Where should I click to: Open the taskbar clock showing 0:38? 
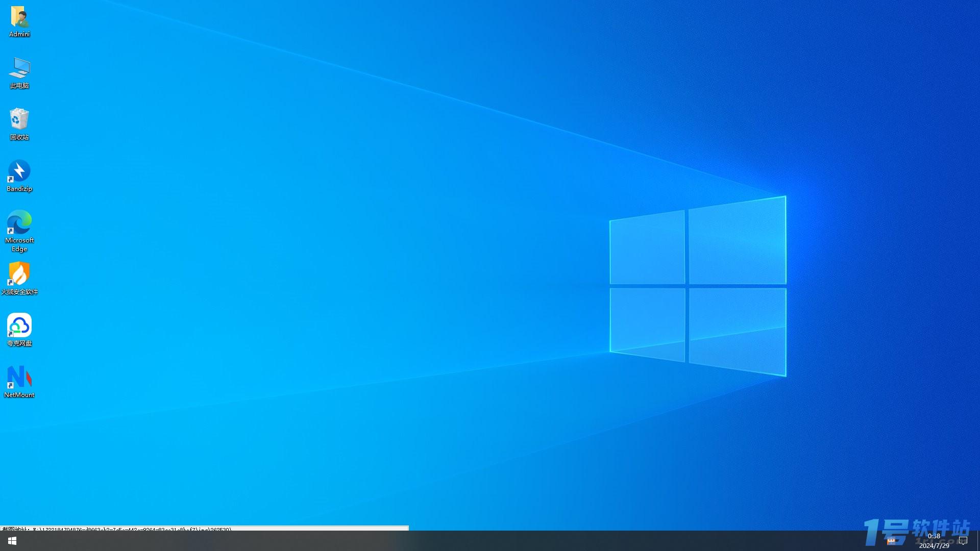(934, 541)
